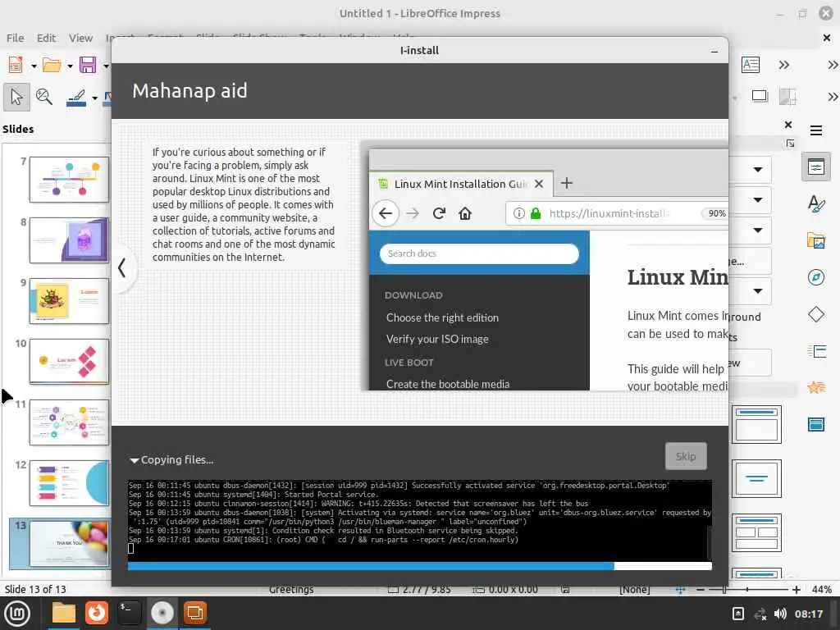Choose the Title and 2 Content layout
Viewport: 840px width, 630px height.
(756, 532)
